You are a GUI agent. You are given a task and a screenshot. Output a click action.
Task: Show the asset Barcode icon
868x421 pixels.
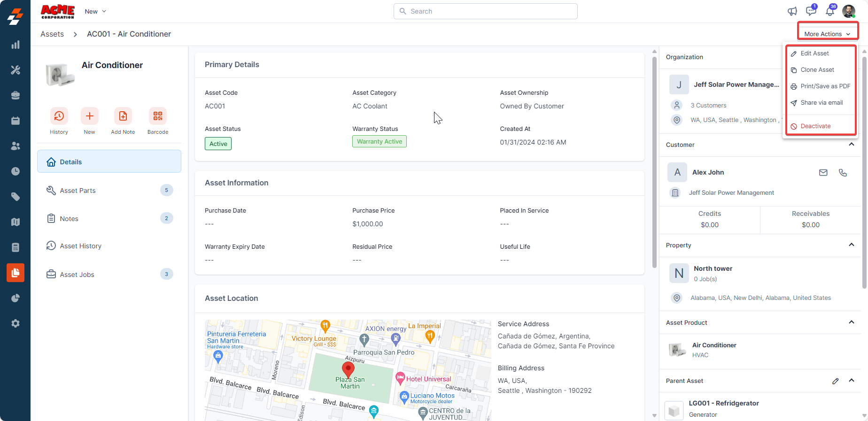158,116
